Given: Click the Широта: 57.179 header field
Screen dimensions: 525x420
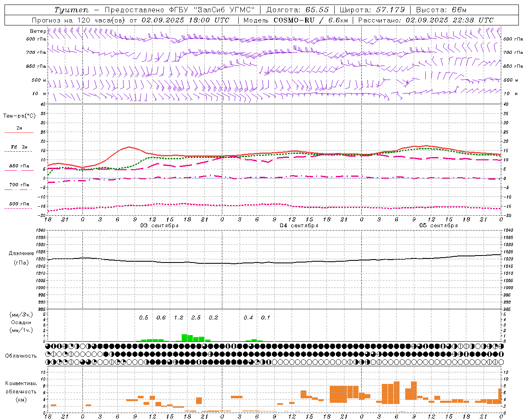Looking at the screenshot, I should pyautogui.click(x=372, y=10).
